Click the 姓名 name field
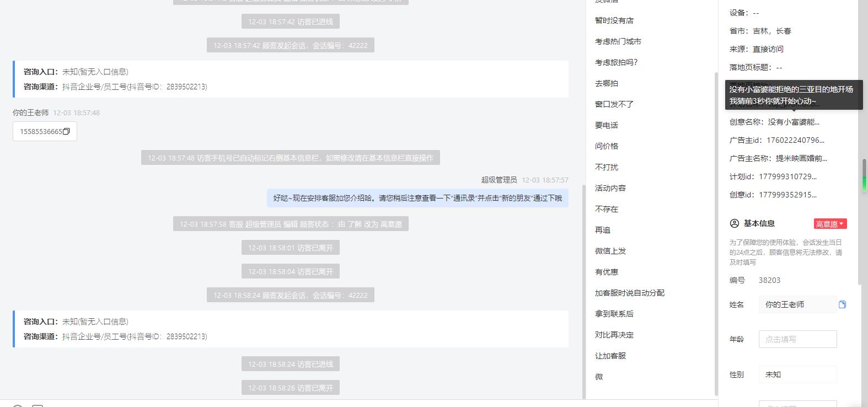 797,304
